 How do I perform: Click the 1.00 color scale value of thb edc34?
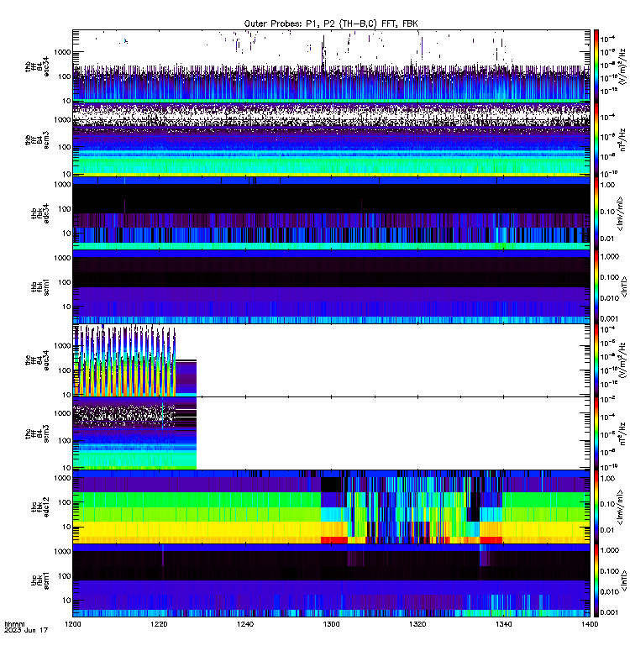point(607,185)
